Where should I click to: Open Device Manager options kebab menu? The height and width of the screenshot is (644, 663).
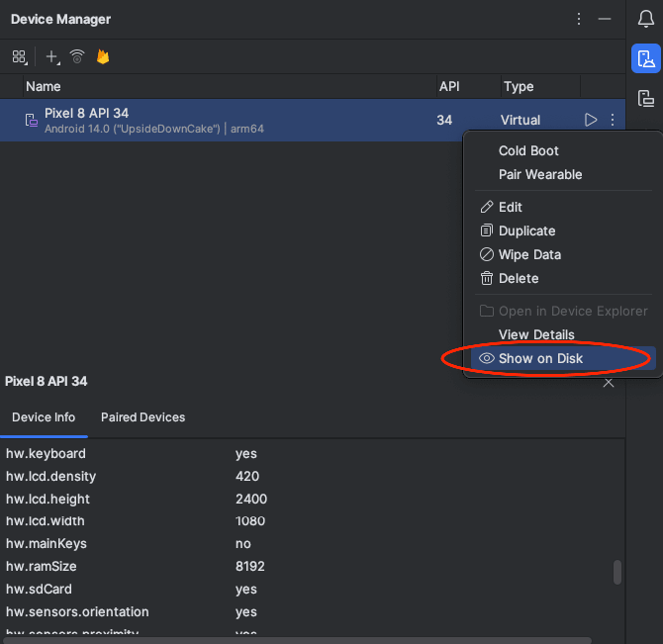coord(579,19)
